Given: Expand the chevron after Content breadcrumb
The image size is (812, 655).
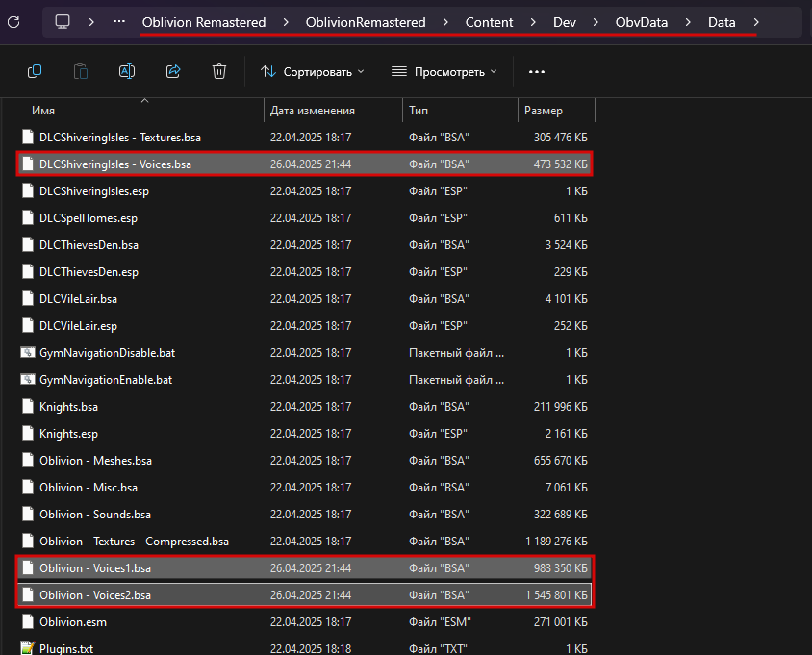Looking at the screenshot, I should [x=533, y=22].
